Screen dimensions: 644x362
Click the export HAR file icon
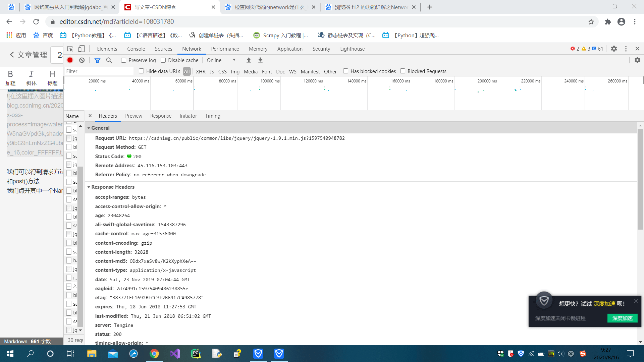pyautogui.click(x=261, y=60)
